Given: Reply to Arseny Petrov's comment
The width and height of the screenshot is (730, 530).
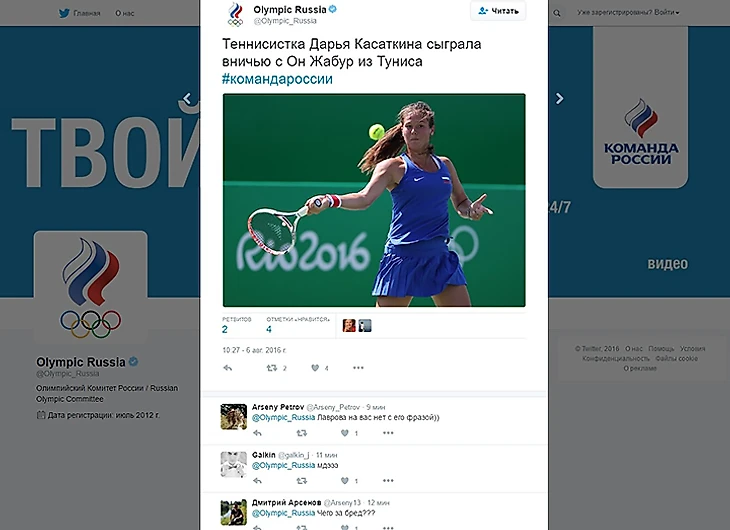Looking at the screenshot, I should click(257, 433).
